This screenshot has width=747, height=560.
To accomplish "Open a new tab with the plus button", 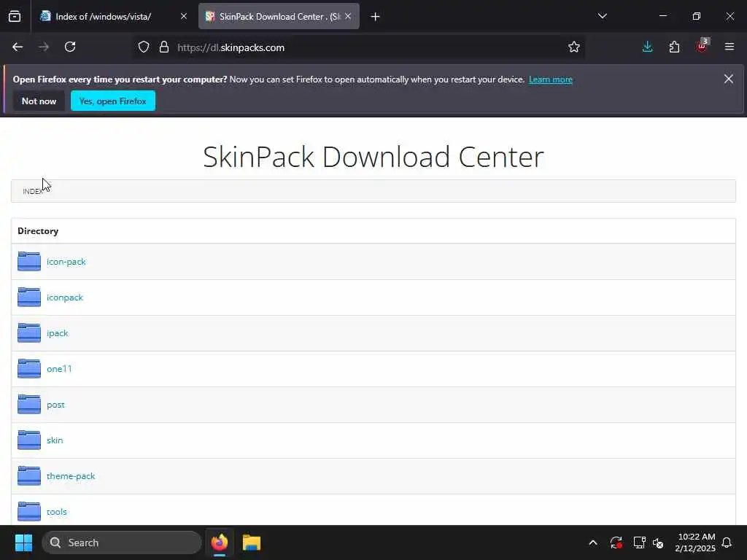I will (375, 17).
